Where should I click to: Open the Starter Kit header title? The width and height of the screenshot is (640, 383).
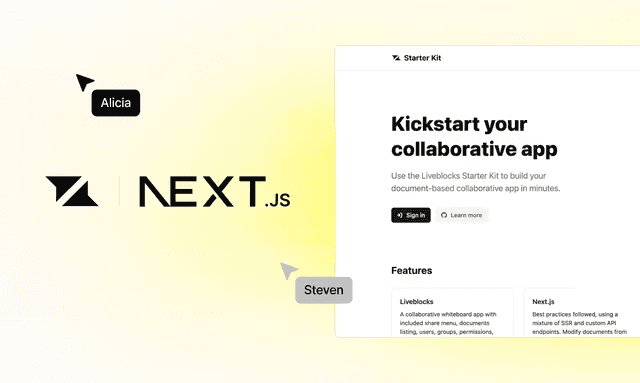(422, 58)
